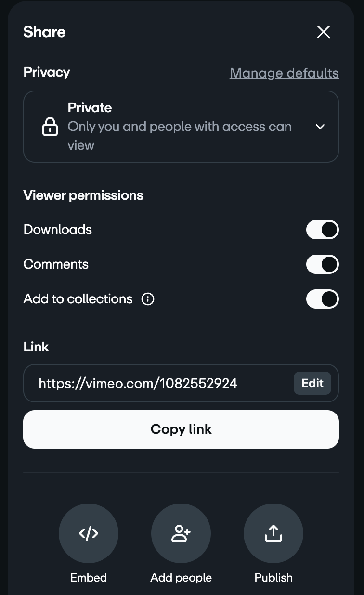
Task: Select the Private privacy option text
Action: 90,107
